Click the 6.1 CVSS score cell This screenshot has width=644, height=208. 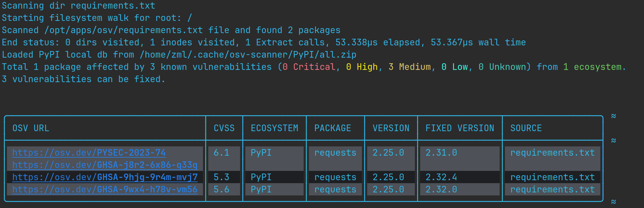[x=222, y=153]
